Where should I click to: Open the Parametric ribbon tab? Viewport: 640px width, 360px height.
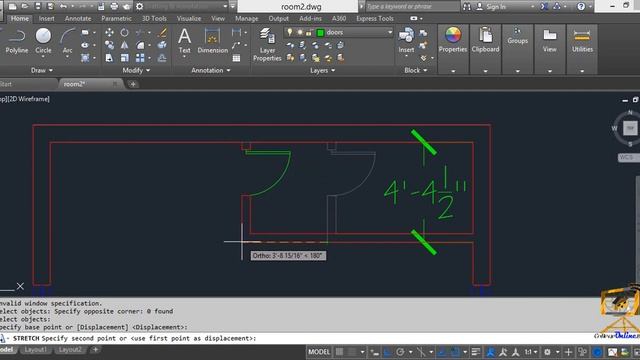[x=116, y=18]
